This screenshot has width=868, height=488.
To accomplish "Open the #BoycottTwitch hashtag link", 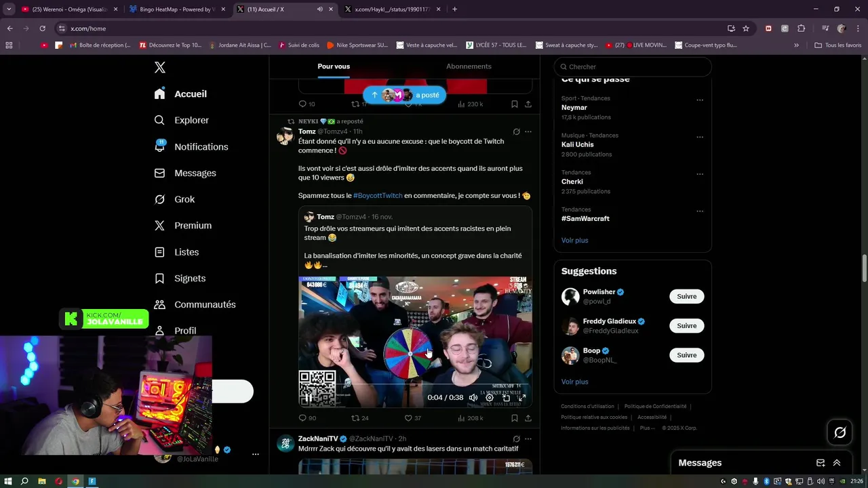I will (378, 196).
